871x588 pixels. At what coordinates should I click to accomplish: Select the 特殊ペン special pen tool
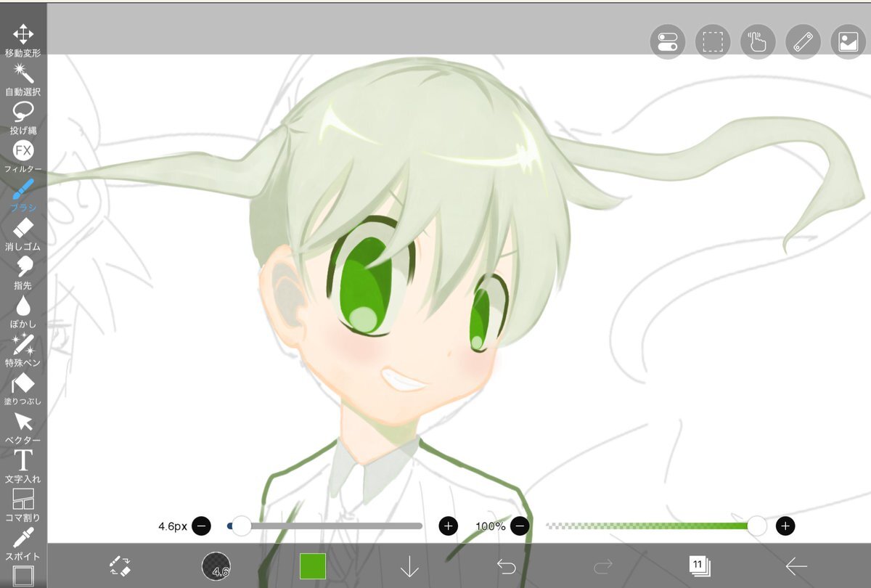23,350
